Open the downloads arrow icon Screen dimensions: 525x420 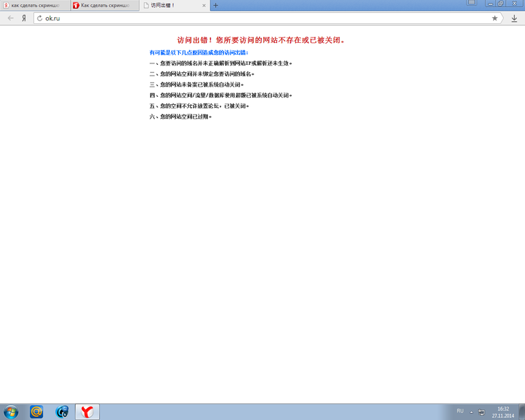(x=515, y=18)
